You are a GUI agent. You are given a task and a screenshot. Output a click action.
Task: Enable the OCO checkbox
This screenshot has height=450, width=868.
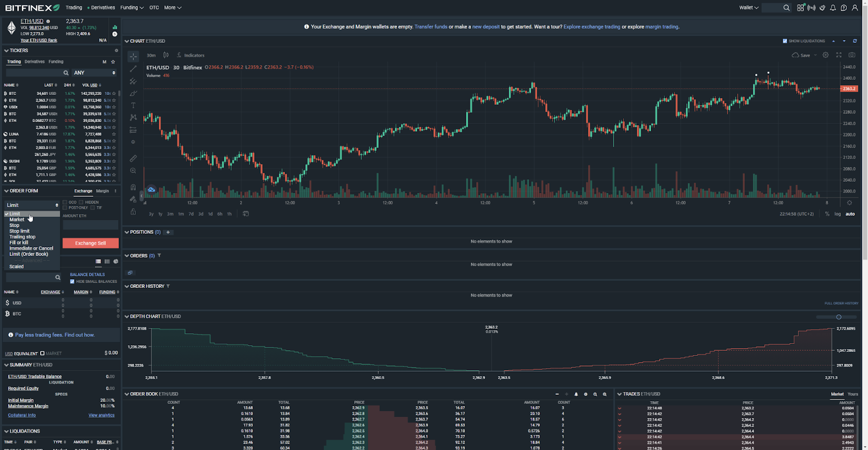tap(65, 202)
